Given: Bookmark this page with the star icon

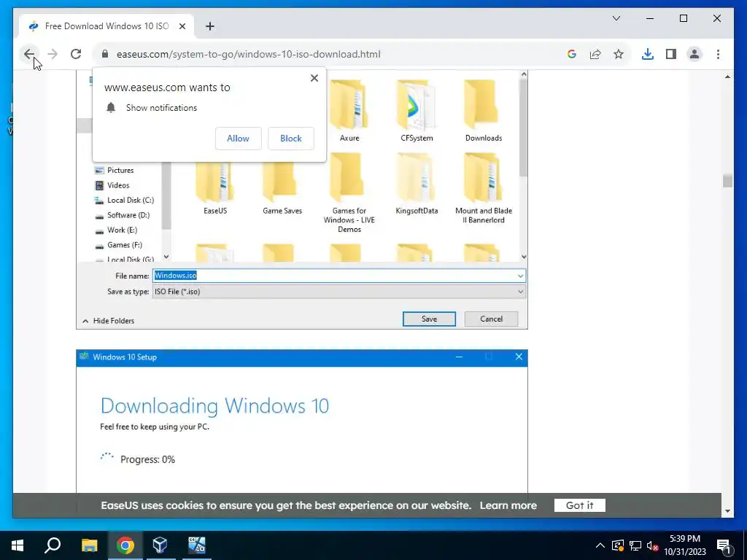Looking at the screenshot, I should pyautogui.click(x=619, y=54).
